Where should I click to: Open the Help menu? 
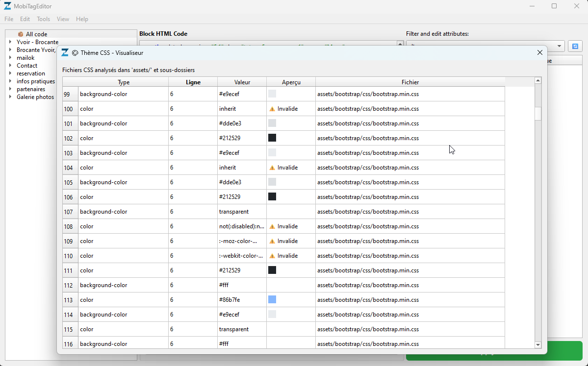pos(82,19)
